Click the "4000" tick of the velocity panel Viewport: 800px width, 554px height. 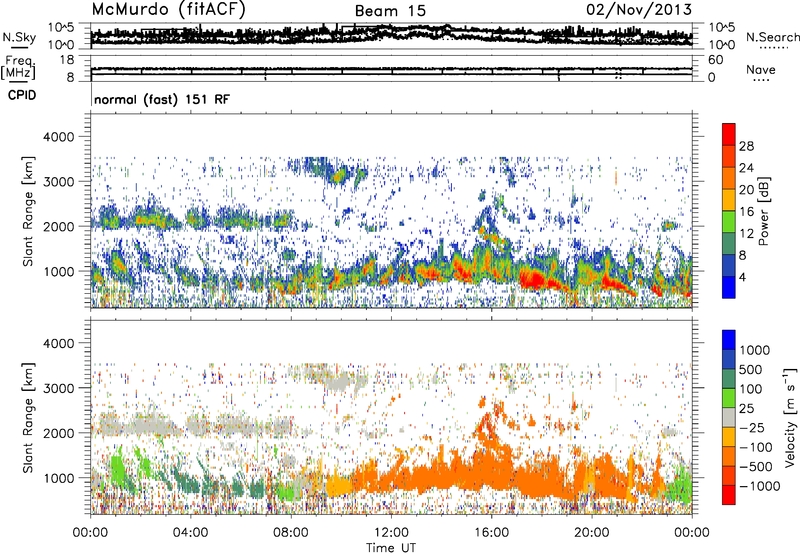click(60, 343)
